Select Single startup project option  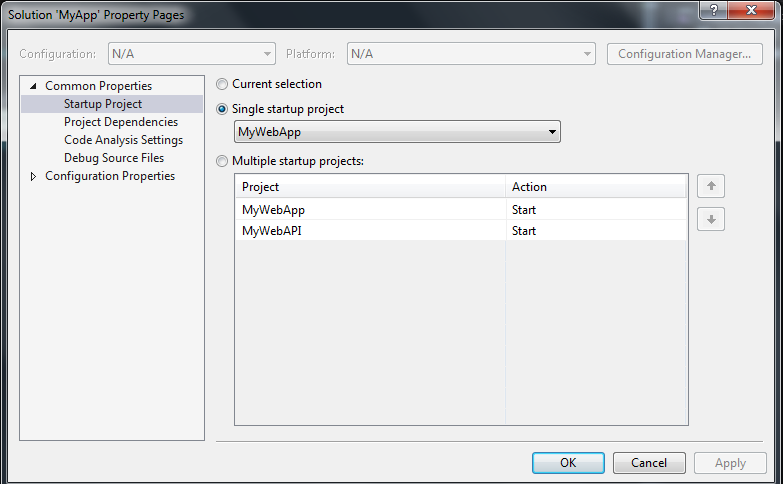tap(222, 109)
